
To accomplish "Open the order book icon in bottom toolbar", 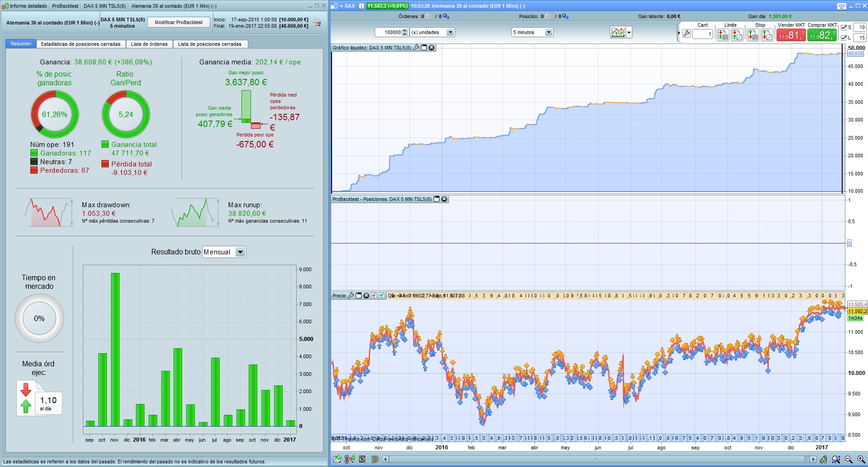I will pos(375,459).
